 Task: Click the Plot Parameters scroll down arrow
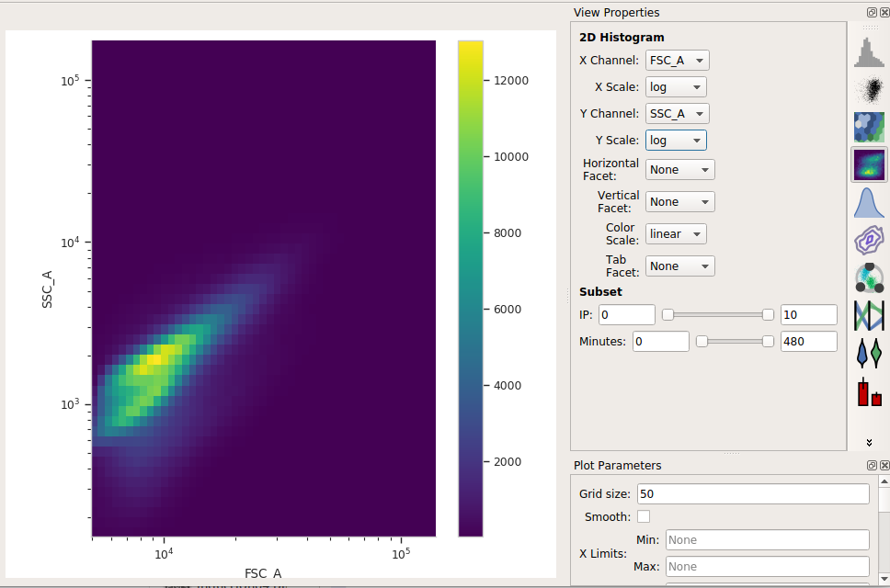[884, 579]
